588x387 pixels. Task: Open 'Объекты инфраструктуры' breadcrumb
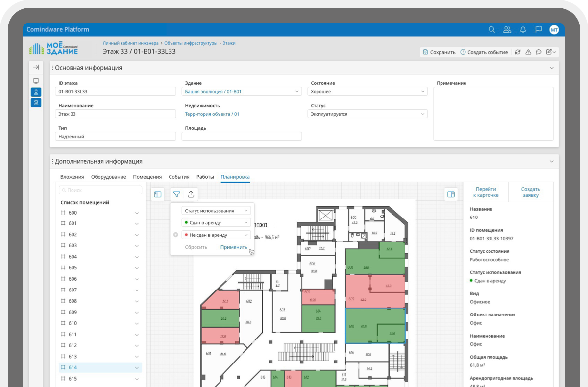[191, 43]
